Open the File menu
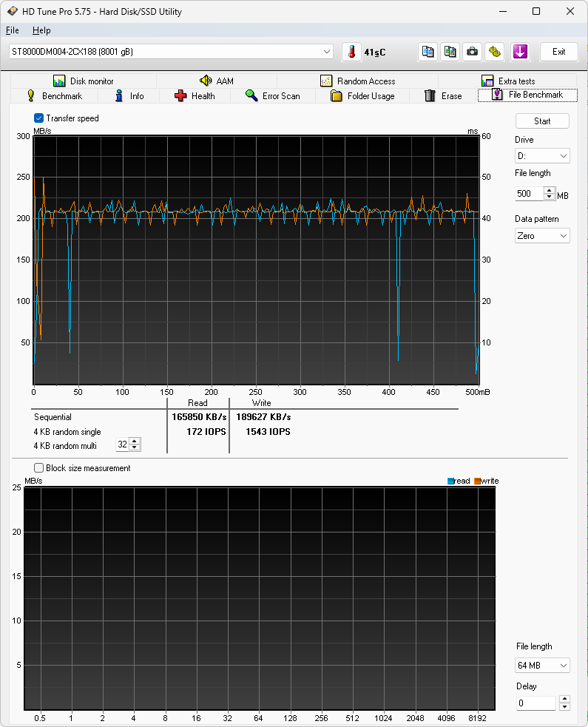The image size is (588, 727). 12,30
